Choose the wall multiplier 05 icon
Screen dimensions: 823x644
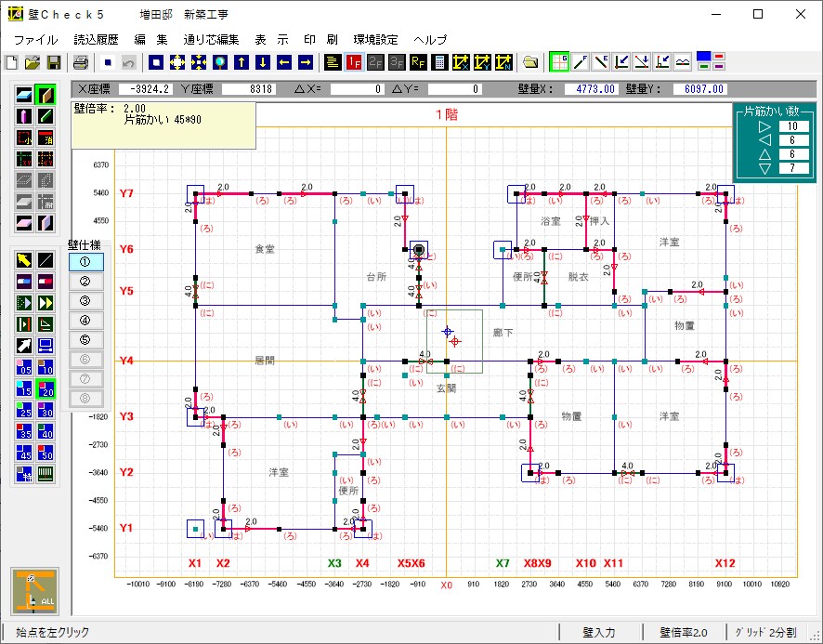[24, 367]
